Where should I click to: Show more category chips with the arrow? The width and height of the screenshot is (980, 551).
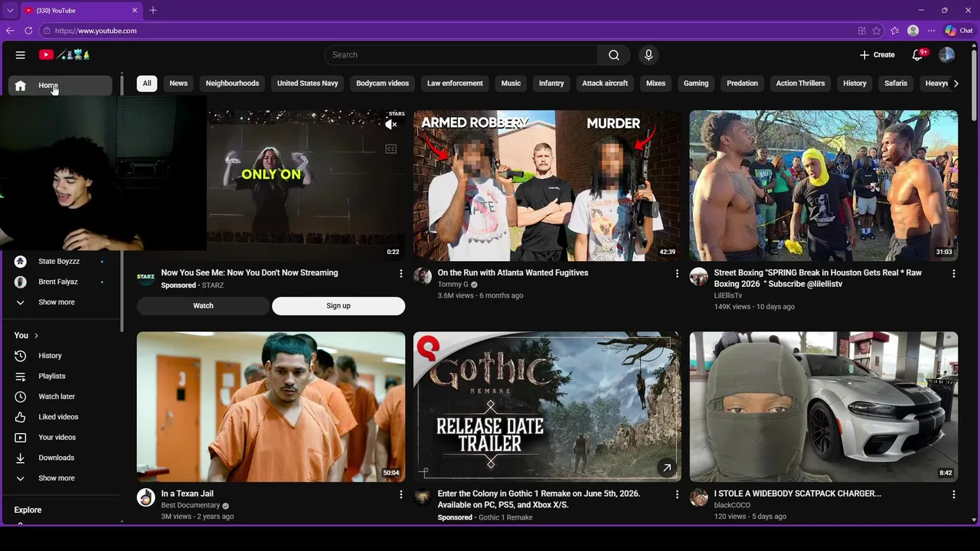(x=955, y=83)
